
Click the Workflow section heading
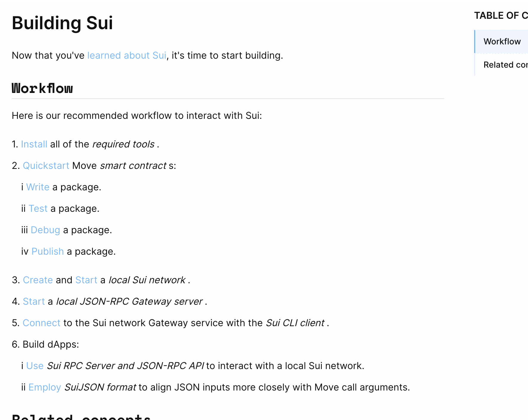42,88
